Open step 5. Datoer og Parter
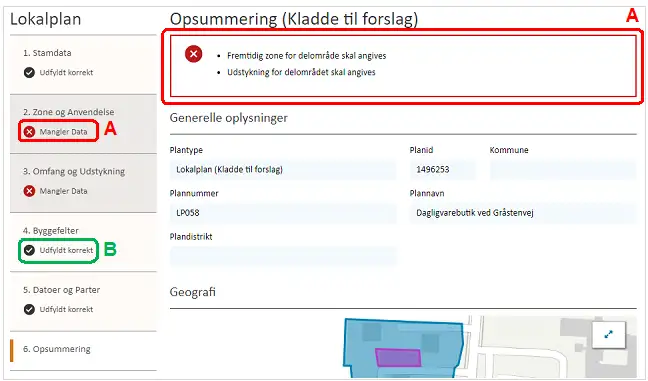648x381 pixels. pos(83,301)
